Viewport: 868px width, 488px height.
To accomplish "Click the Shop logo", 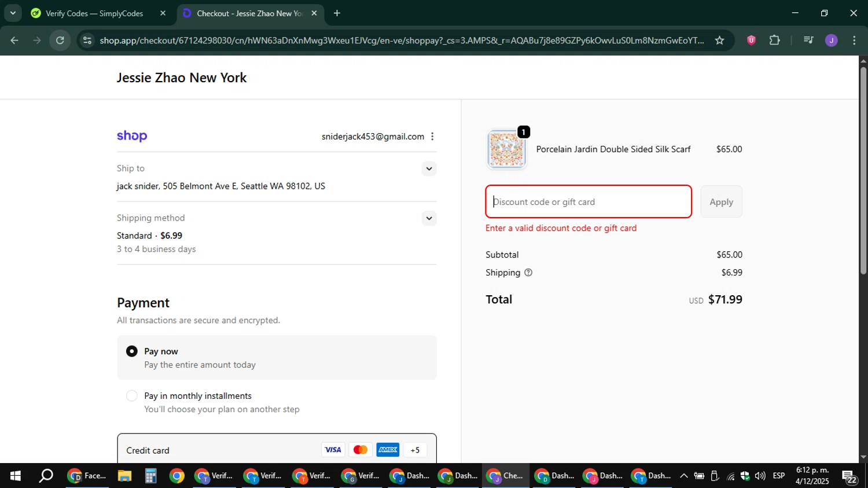I will coord(132,136).
